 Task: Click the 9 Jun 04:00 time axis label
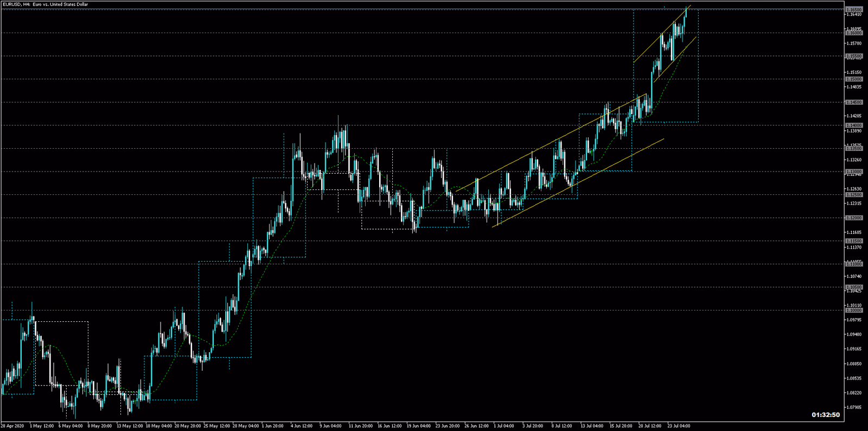pyautogui.click(x=330, y=426)
